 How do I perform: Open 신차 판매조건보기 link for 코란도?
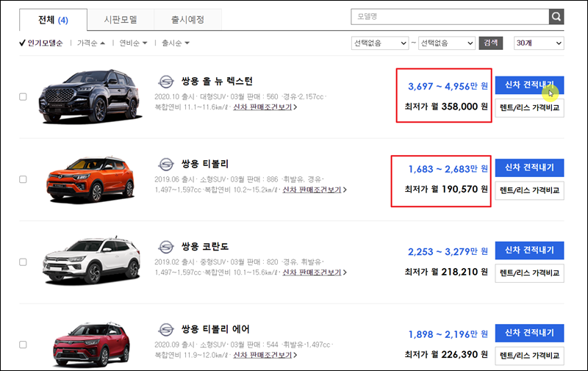pyautogui.click(x=315, y=273)
